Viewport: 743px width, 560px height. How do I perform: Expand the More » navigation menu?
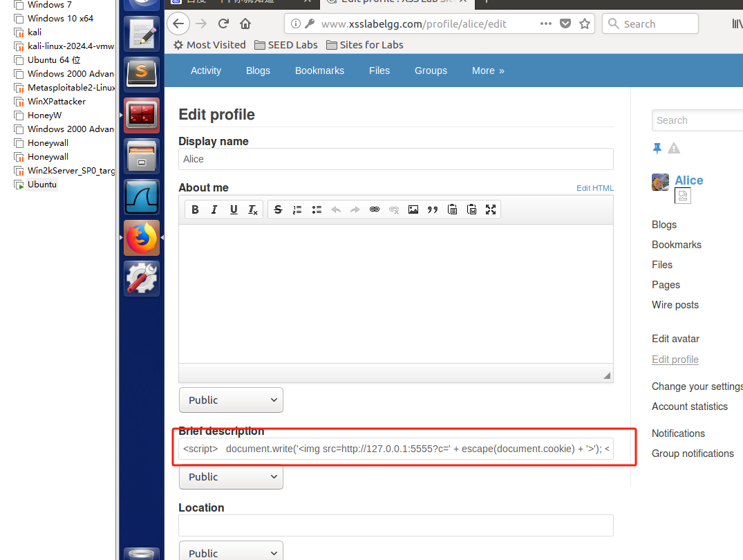(x=488, y=71)
